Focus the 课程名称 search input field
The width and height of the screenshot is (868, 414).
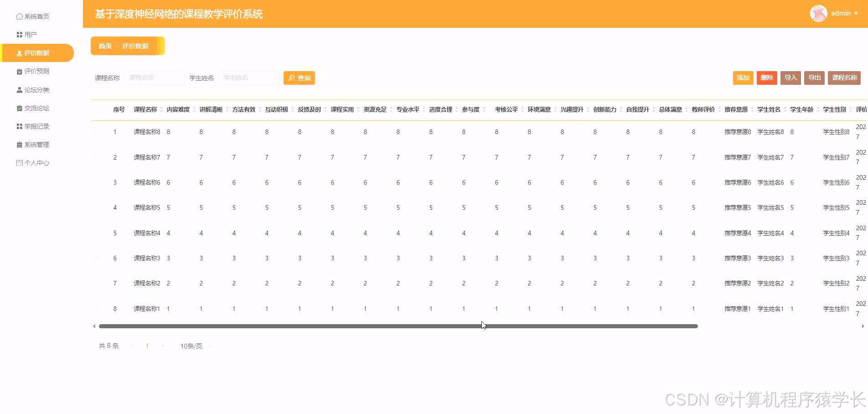pyautogui.click(x=154, y=78)
